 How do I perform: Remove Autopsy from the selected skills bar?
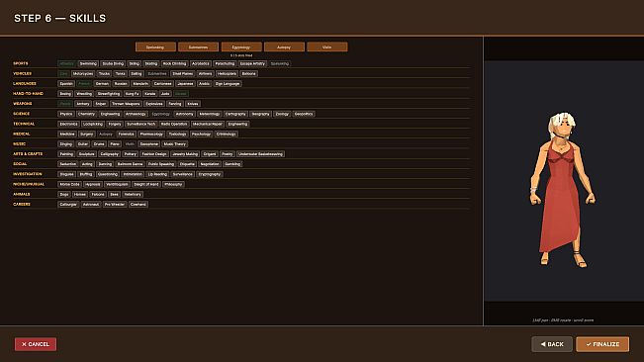click(x=284, y=47)
